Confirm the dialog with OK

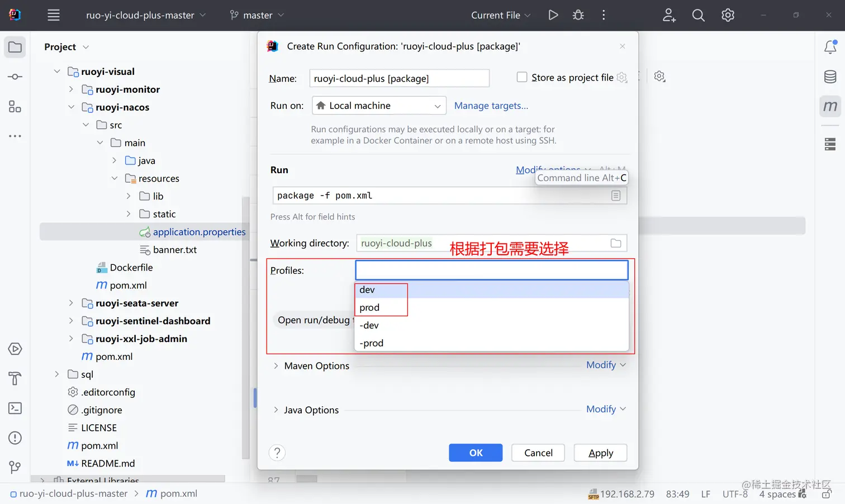pos(476,453)
